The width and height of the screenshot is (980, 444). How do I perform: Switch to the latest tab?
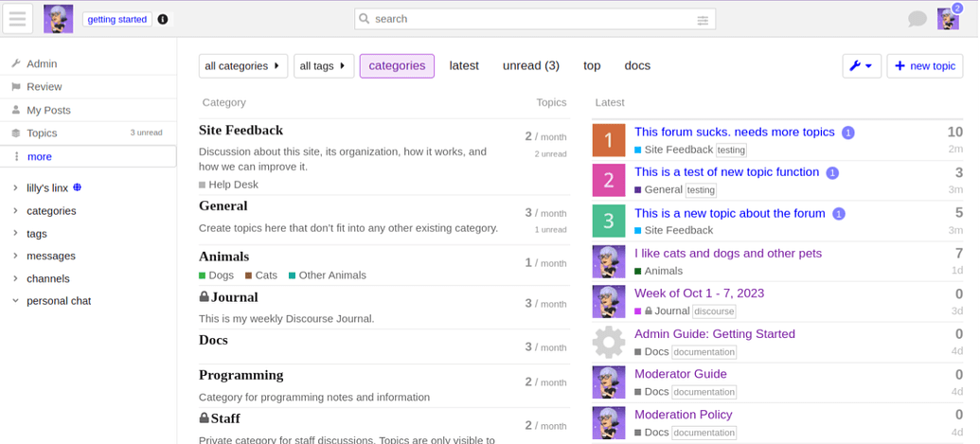point(464,65)
